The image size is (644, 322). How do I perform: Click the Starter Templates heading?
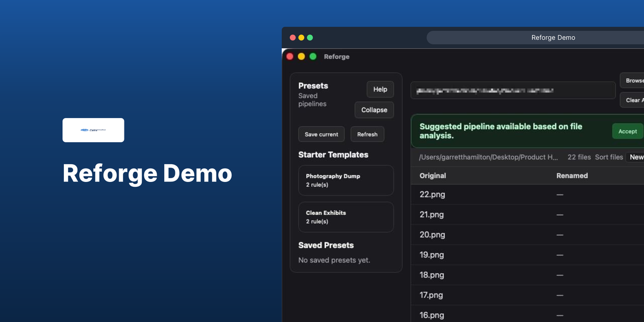pos(333,155)
